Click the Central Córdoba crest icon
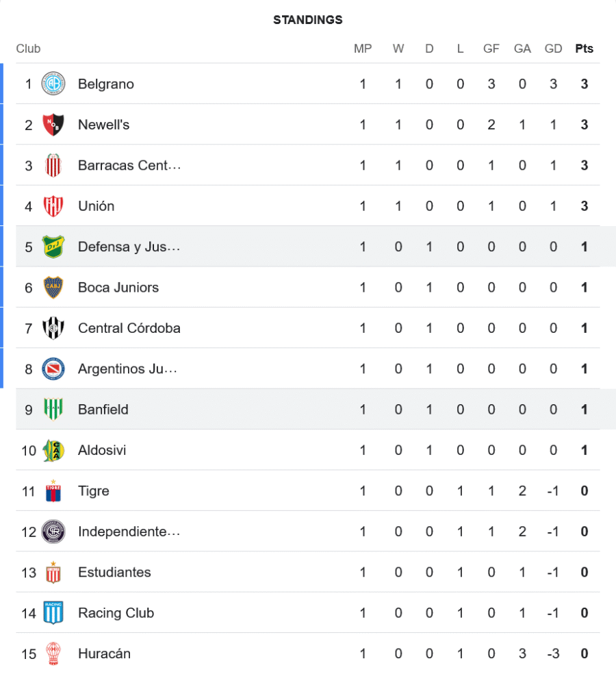Viewport: 616px width, 685px height. 53,328
